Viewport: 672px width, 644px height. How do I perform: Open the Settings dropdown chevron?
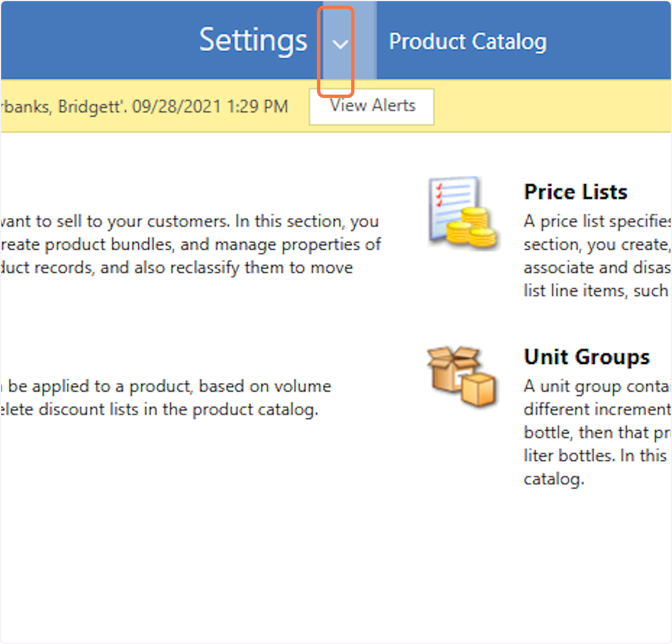(340, 44)
